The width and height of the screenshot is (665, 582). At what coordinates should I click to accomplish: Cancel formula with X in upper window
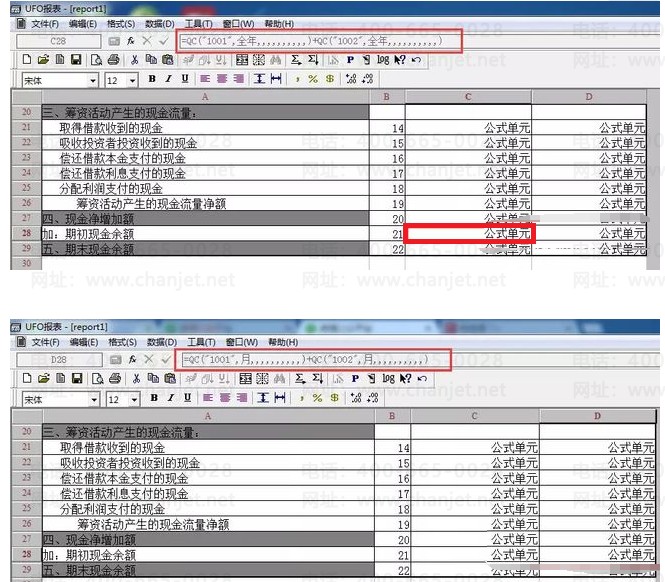click(x=147, y=41)
